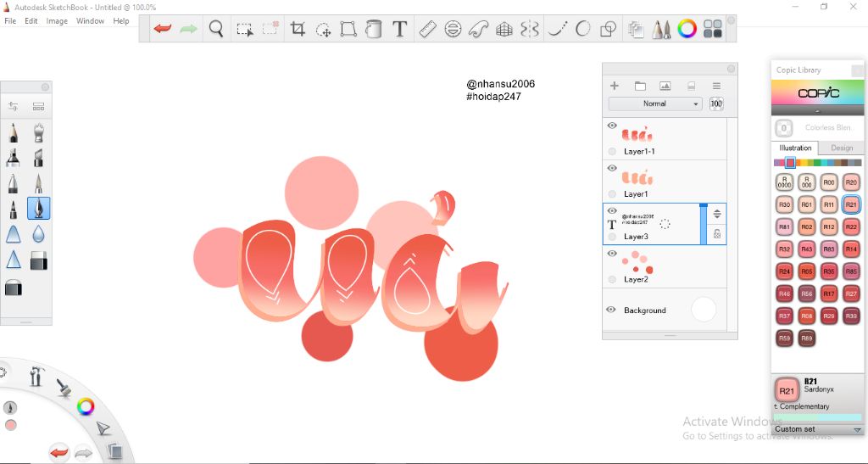Viewport: 868px width, 464px height.
Task: Select the Text tool in toolbar
Action: click(400, 29)
